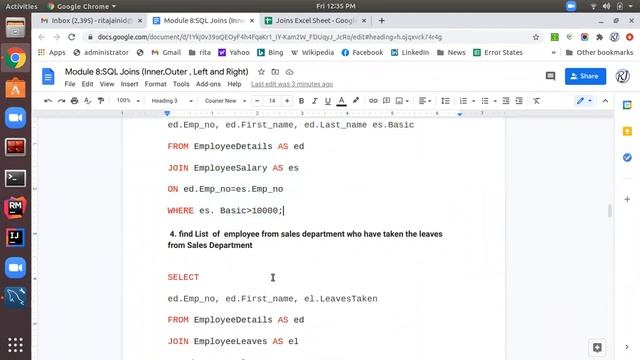Open a new browser tab
The width and height of the screenshot is (640, 360).
[x=381, y=20]
